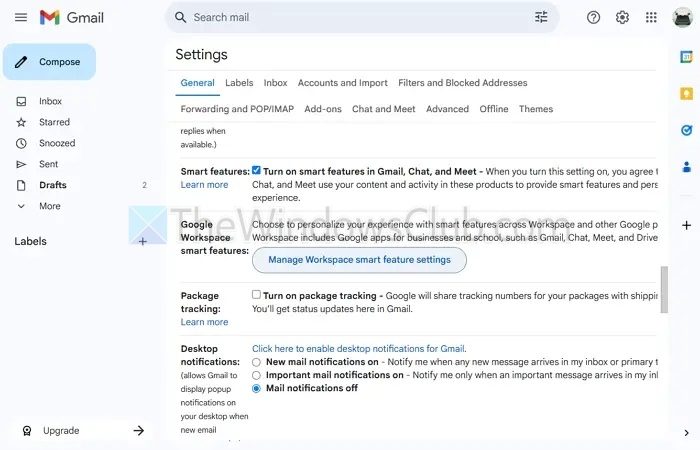
Task: Click the Sent arrow icon
Action: [21, 164]
